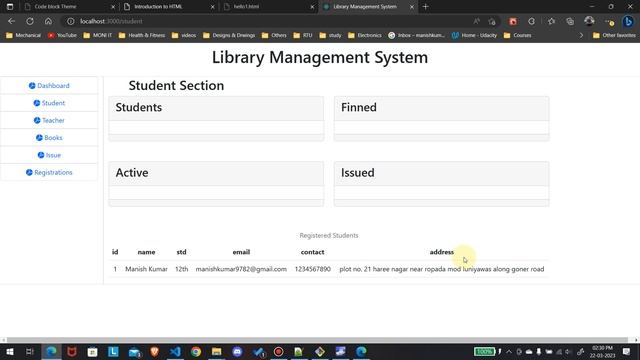Open Health & Fitness bookmarks folder
The height and width of the screenshot is (360, 640).
point(142,36)
